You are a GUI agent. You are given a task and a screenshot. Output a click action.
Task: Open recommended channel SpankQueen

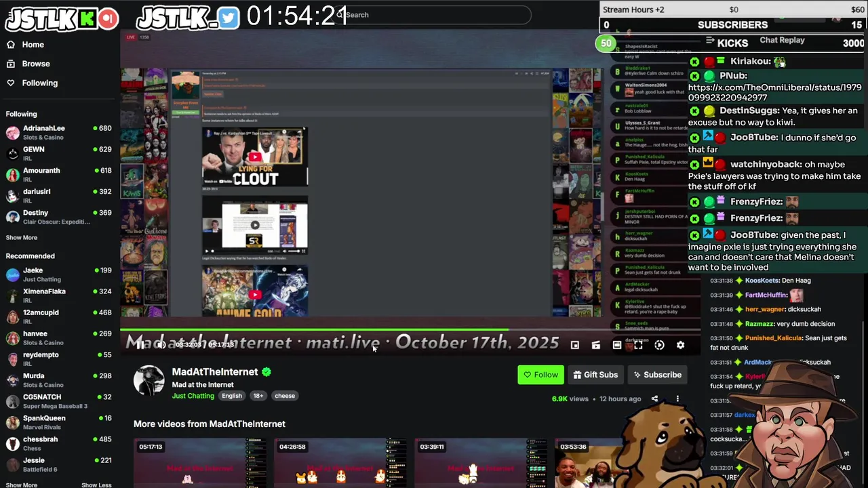click(58, 422)
